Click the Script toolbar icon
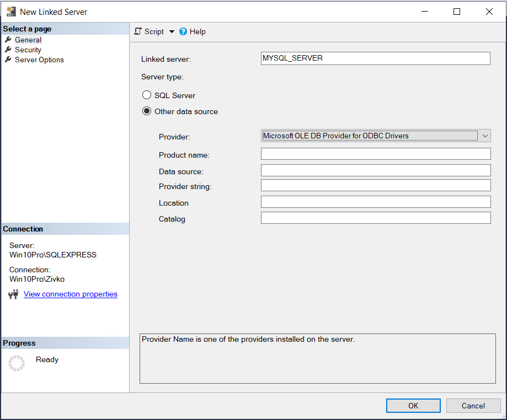 [138, 31]
